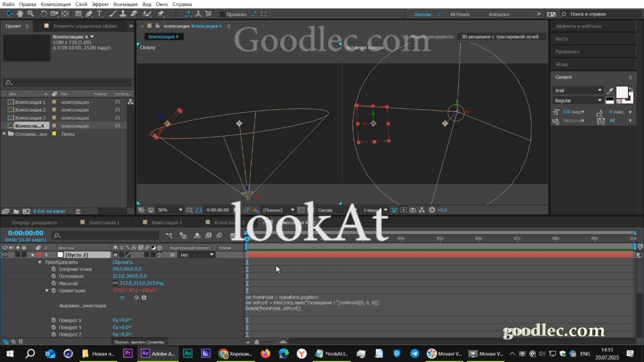Hide the [Пусто 2] layer visibility
This screenshot has width=644, height=362.
[4, 255]
